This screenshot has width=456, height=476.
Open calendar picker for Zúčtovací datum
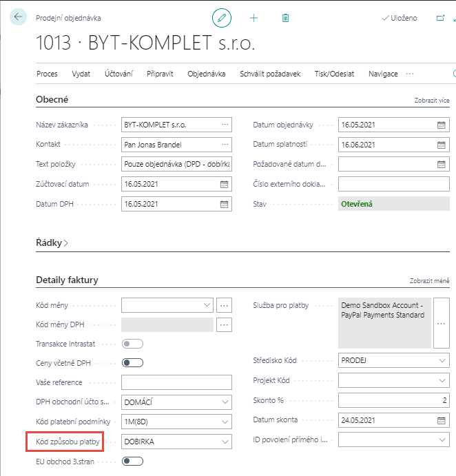coord(224,185)
